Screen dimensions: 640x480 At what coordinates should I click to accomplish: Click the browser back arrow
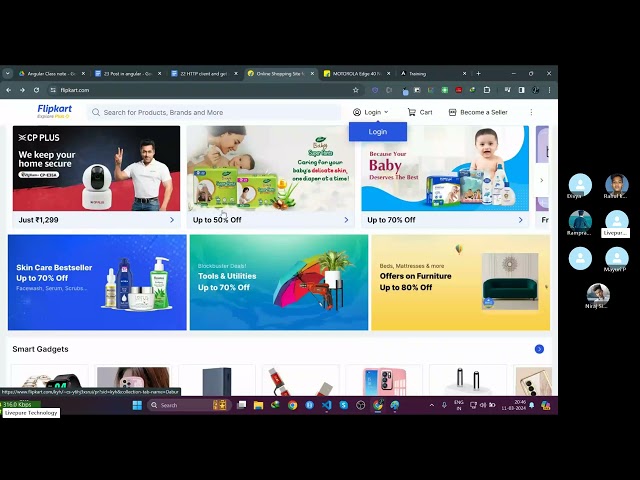9,90
